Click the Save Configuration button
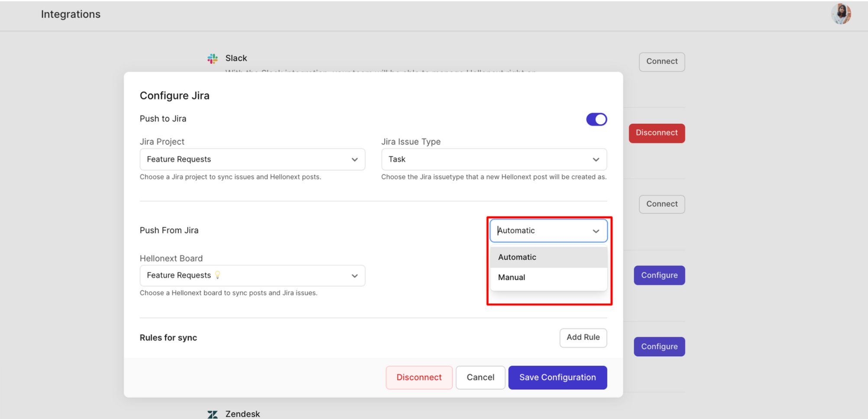 point(557,377)
